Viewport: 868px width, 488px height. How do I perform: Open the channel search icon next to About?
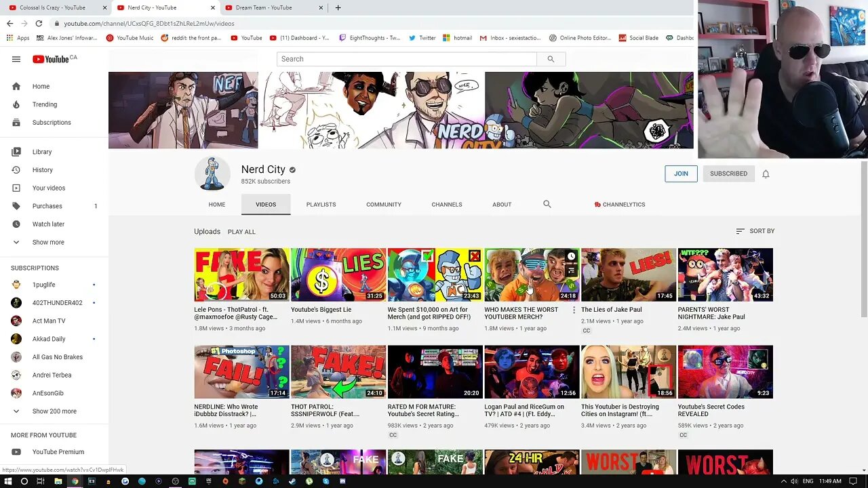click(547, 204)
